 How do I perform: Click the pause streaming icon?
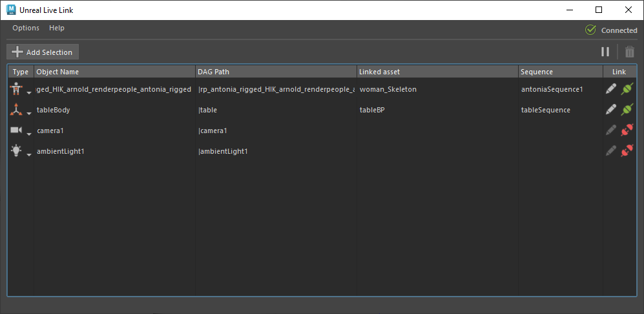tap(605, 52)
